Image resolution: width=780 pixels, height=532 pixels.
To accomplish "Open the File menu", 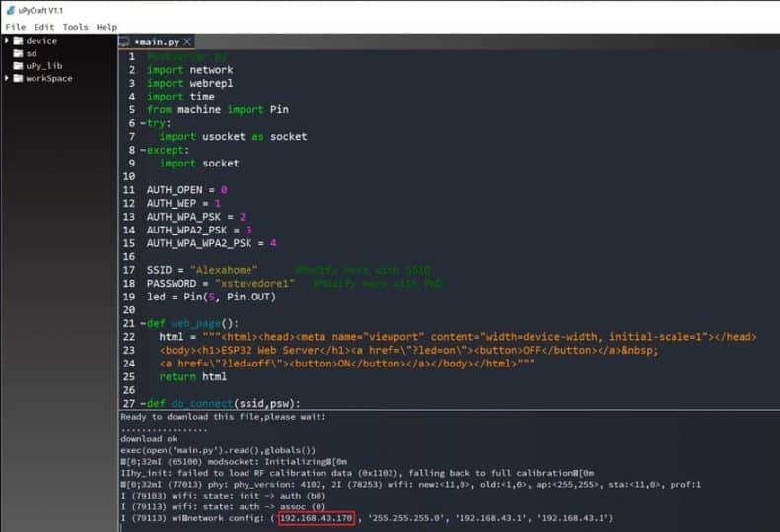I will click(16, 27).
